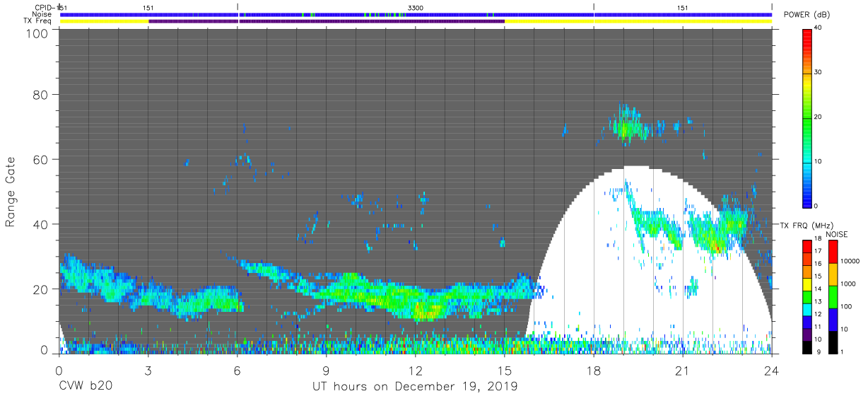Click the '15' tick on UT hours axis

(x=505, y=370)
